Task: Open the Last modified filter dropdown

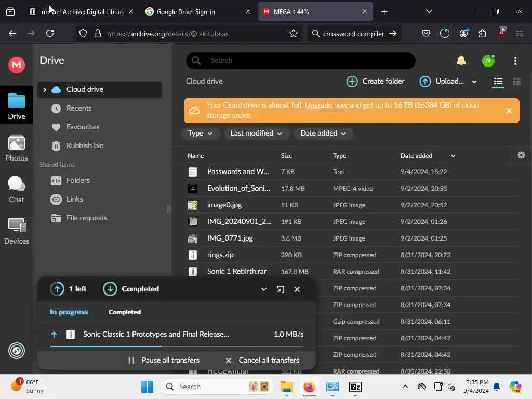Action: [257, 134]
